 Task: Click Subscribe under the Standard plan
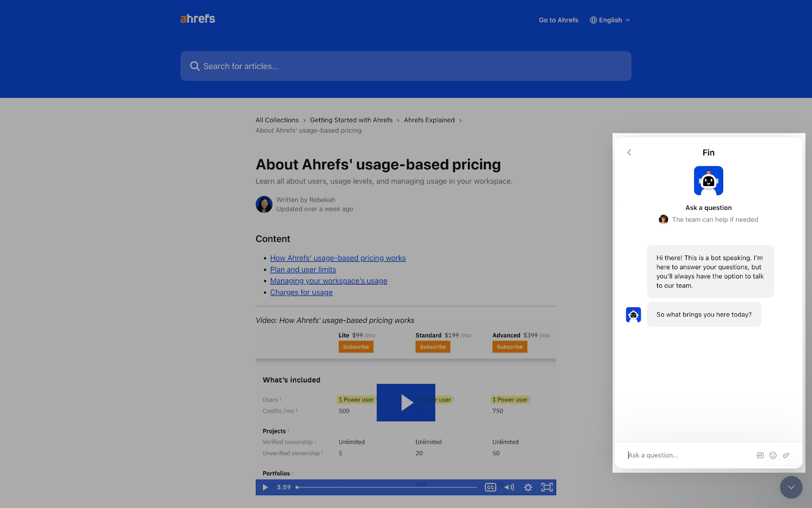(x=433, y=347)
